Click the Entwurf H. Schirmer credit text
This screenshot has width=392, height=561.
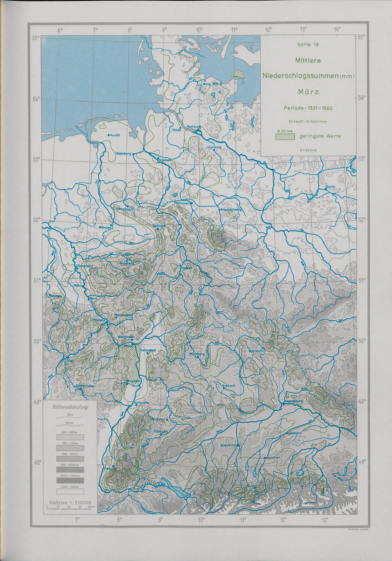point(308,121)
